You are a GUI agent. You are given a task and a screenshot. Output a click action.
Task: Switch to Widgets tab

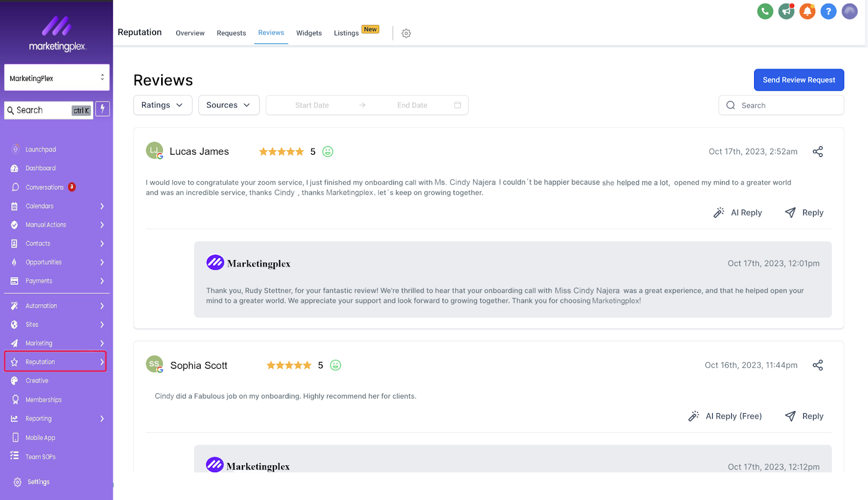(309, 33)
